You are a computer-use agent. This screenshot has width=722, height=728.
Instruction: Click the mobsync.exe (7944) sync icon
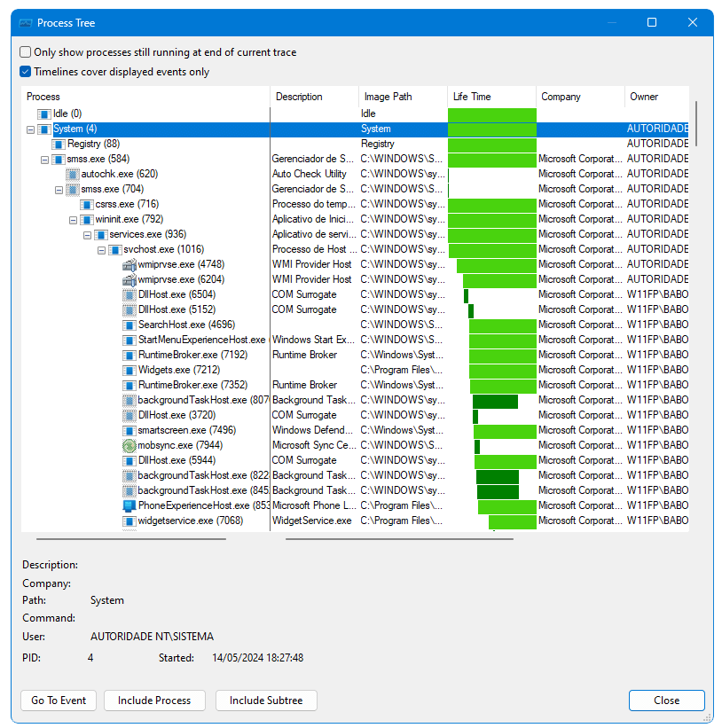[x=129, y=446]
